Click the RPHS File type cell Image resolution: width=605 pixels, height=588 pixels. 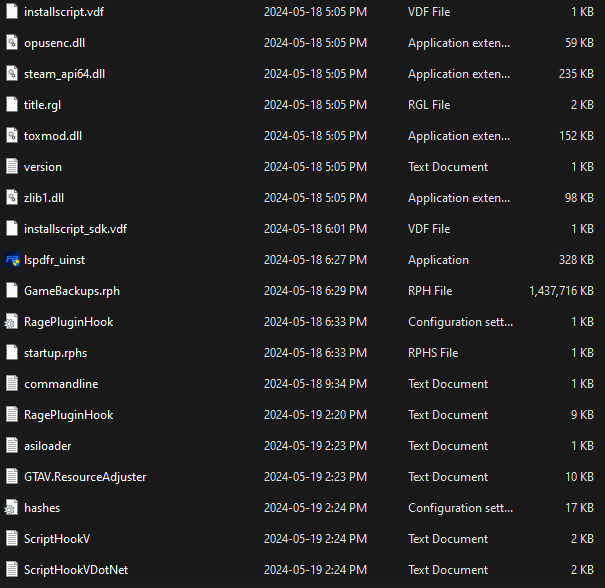[433, 353]
